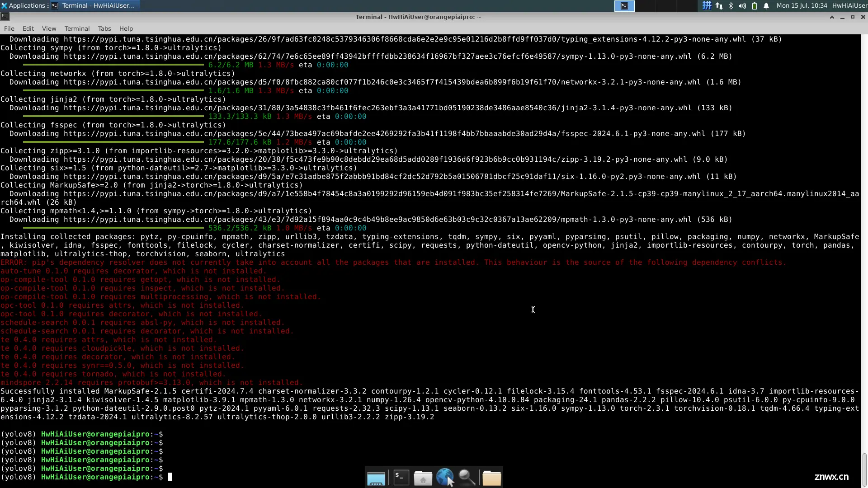The width and height of the screenshot is (868, 488).
Task: Open the directory menu folder icon in dock
Action: [x=491, y=478]
